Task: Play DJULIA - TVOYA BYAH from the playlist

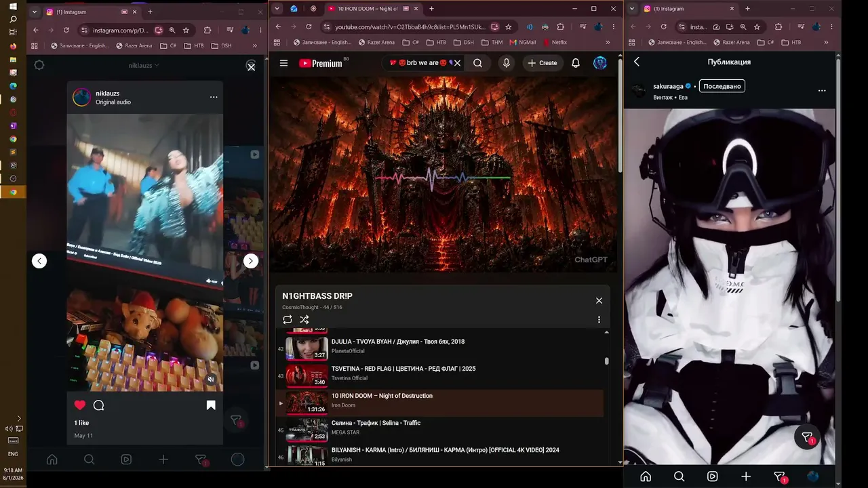Action: point(440,348)
